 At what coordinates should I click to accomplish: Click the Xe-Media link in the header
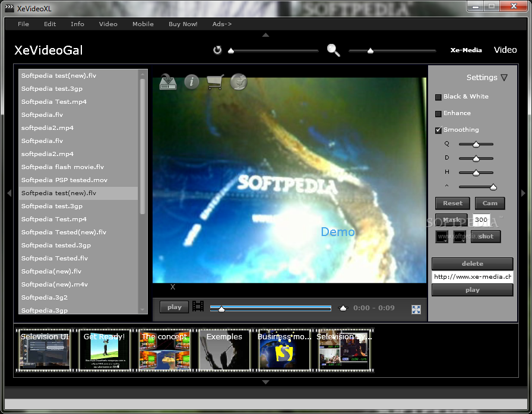tap(466, 50)
